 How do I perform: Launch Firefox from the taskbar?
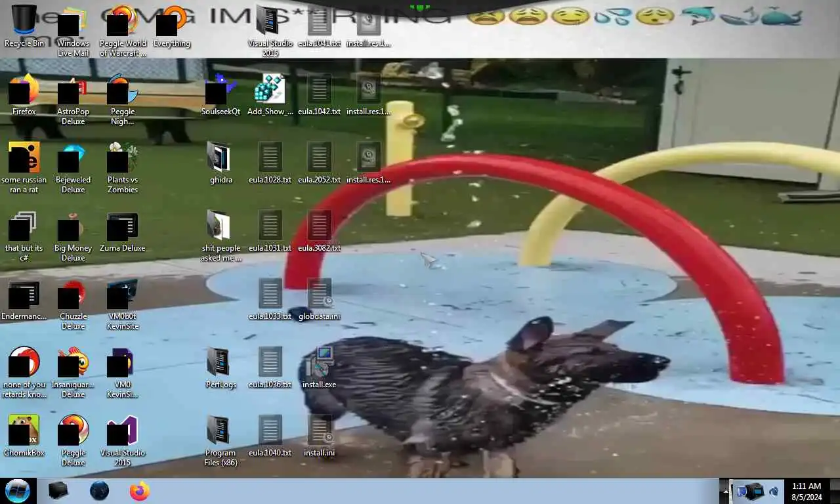click(x=140, y=491)
